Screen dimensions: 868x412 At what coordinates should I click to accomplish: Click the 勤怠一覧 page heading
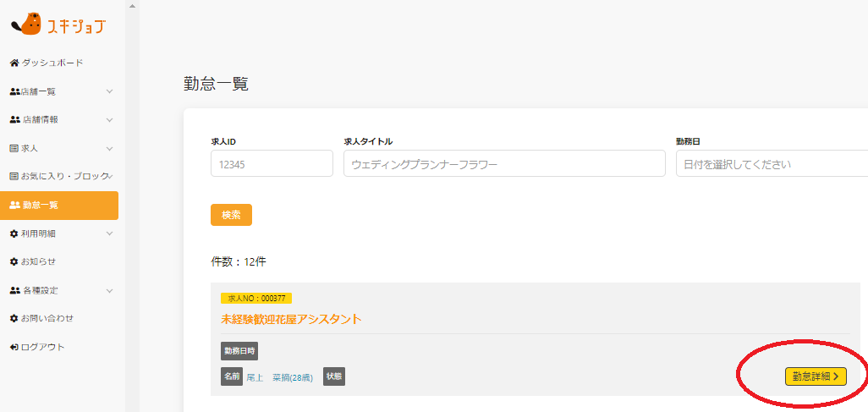point(216,84)
